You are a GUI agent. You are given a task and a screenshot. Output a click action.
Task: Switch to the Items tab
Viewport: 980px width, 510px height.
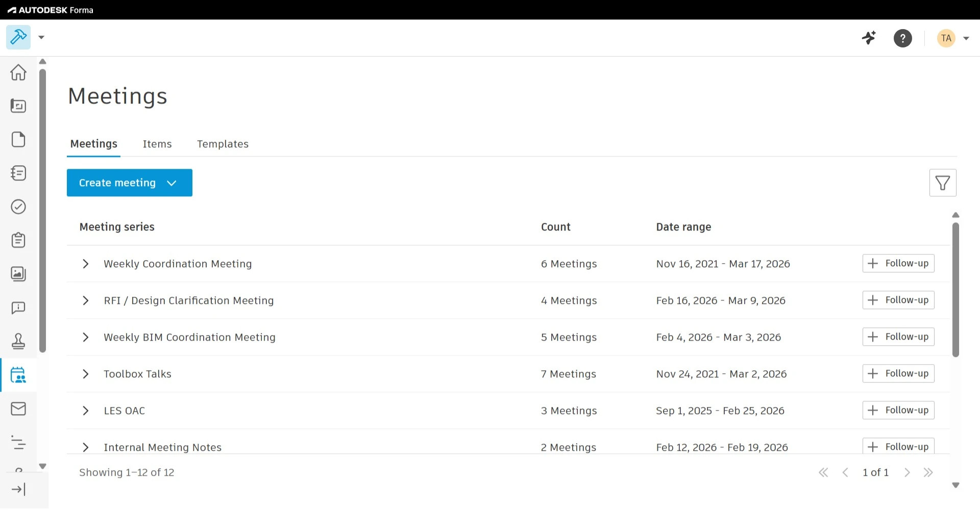[x=157, y=144]
